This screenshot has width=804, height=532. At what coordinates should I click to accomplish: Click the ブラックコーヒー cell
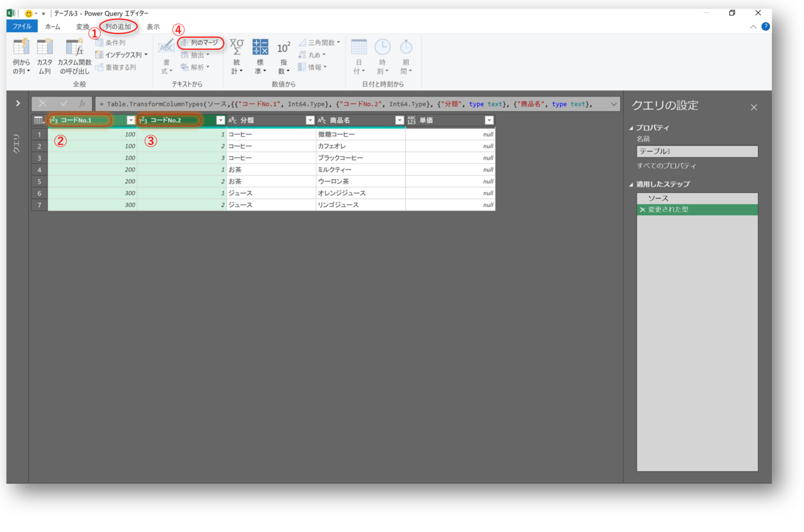tap(360, 158)
